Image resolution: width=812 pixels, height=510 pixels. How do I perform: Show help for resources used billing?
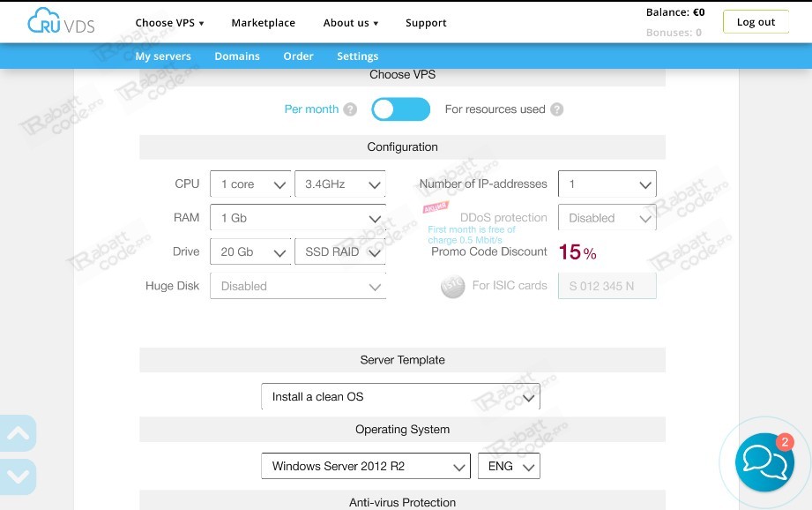(556, 109)
